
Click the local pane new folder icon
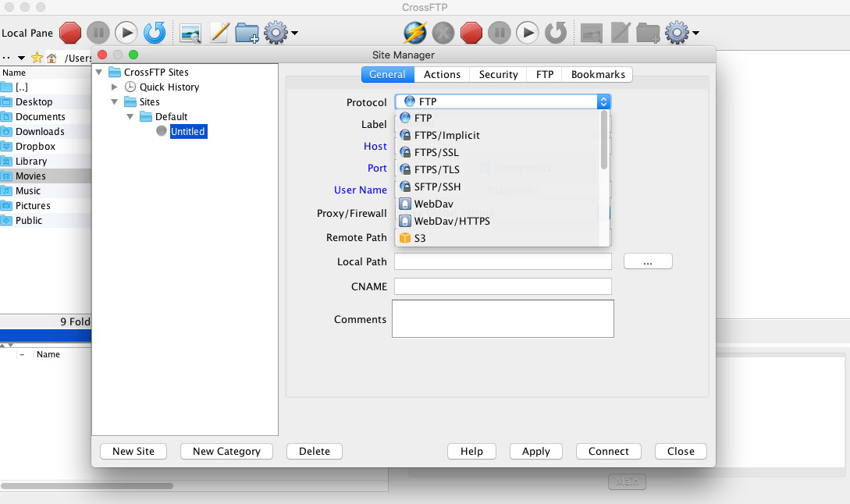(247, 33)
